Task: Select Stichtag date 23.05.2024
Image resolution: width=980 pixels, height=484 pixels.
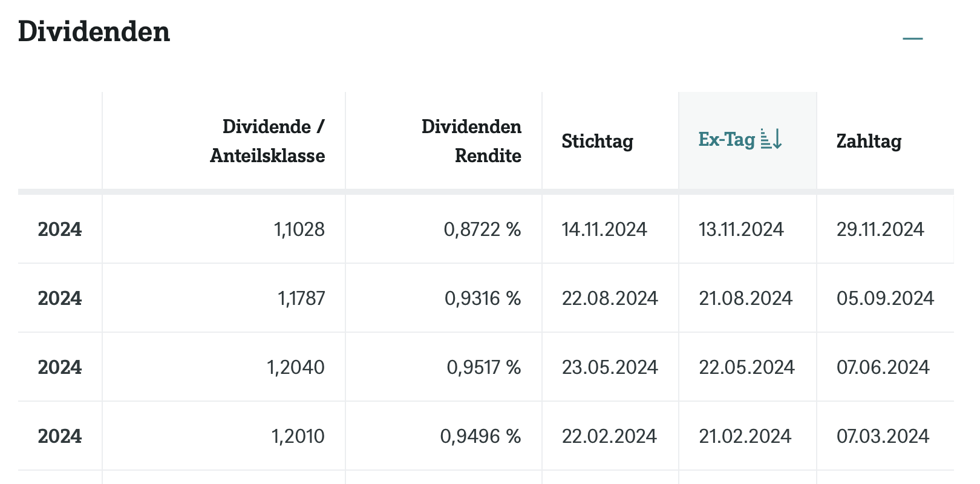Action: point(610,367)
